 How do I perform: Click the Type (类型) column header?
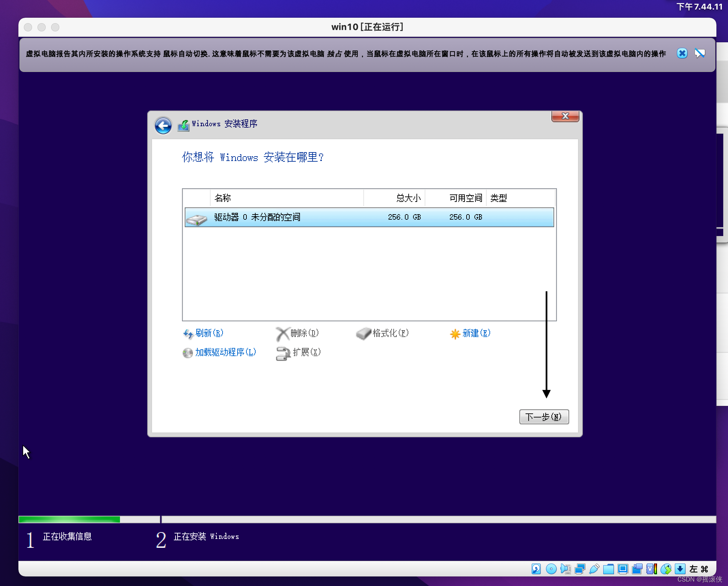(x=521, y=198)
